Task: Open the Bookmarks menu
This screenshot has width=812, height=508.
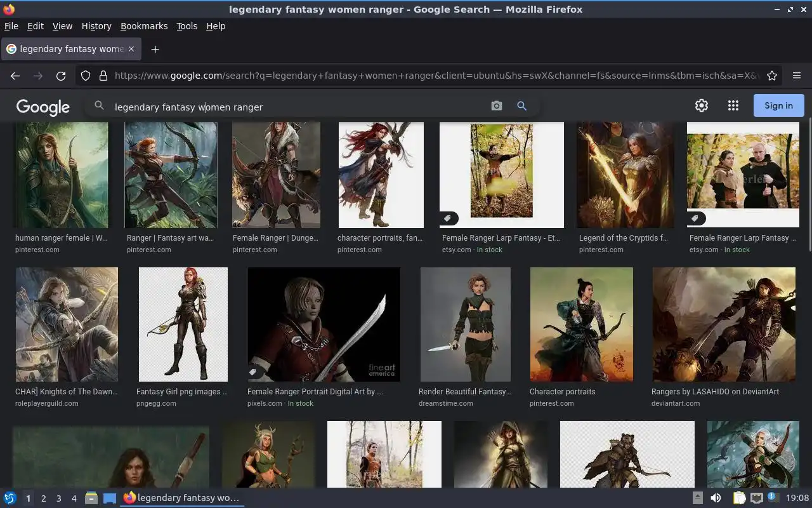Action: point(144,26)
